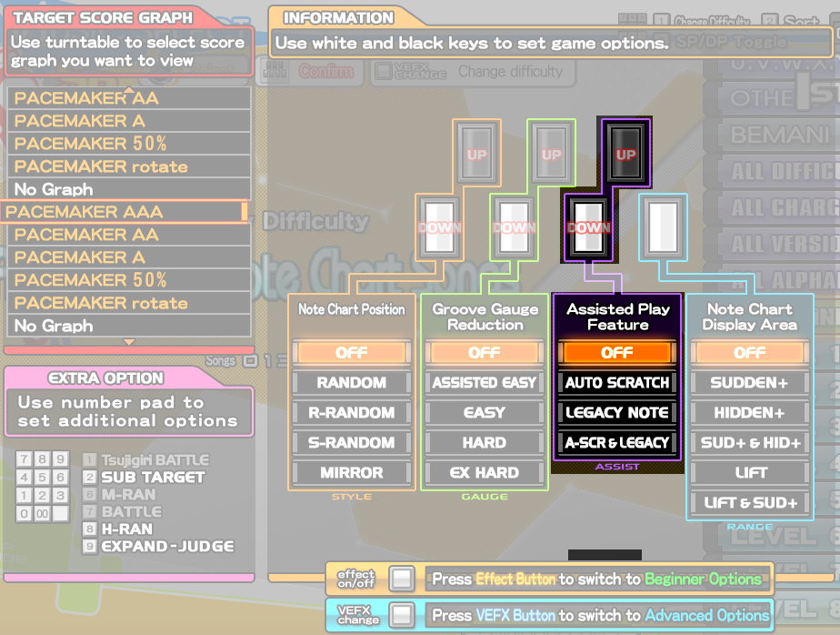Select No Graph just above PACEMAKER AAA

pos(129,189)
